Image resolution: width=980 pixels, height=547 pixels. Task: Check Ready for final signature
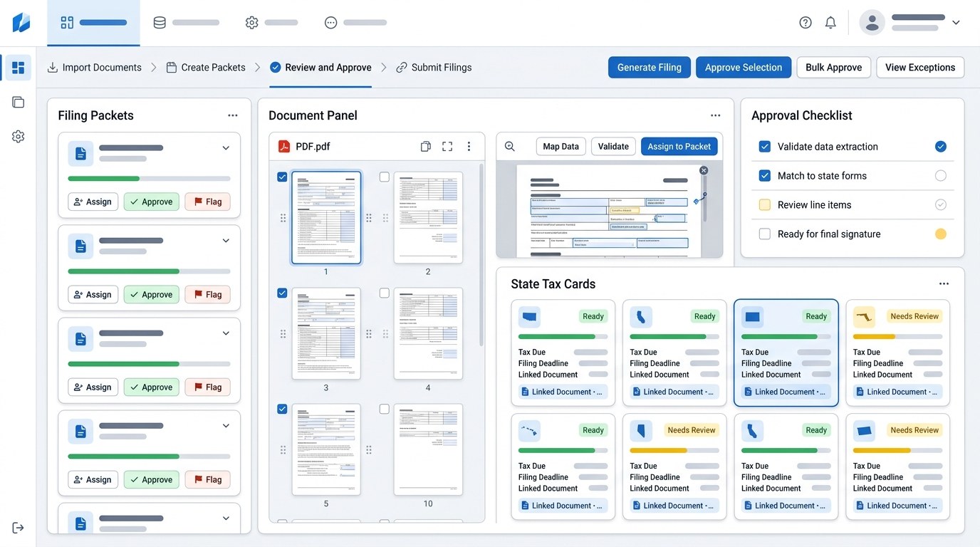click(x=765, y=234)
